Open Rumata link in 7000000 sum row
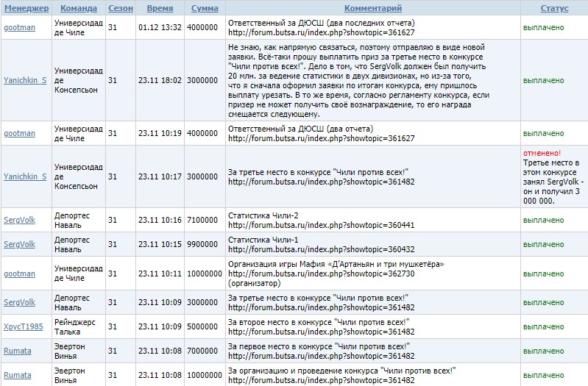588x386 pixels. (18, 351)
